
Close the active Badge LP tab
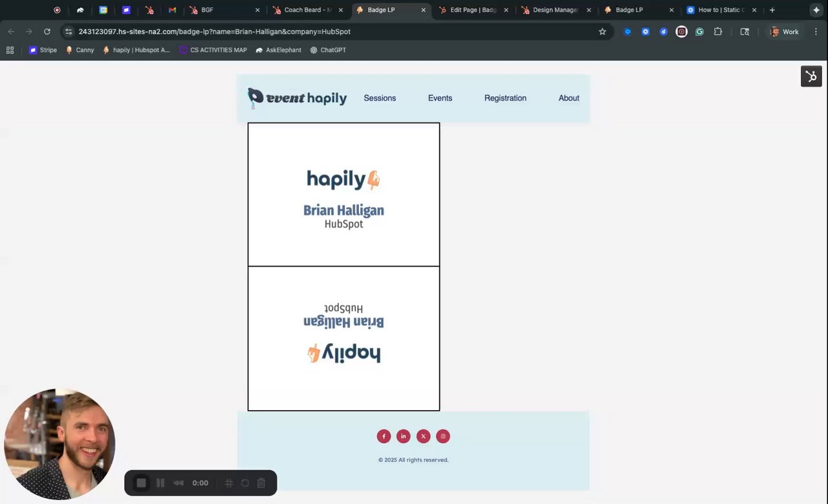tap(423, 10)
